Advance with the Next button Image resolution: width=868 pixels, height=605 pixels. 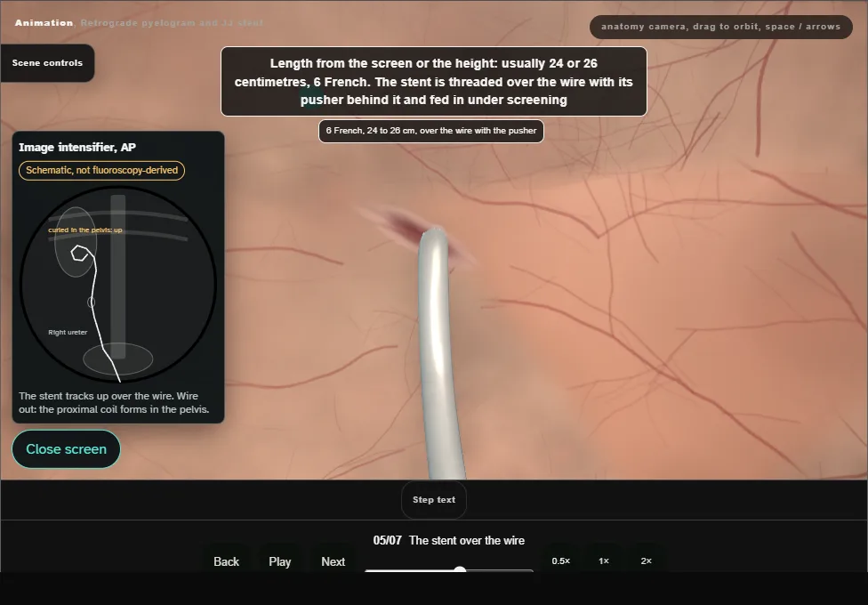pos(334,561)
